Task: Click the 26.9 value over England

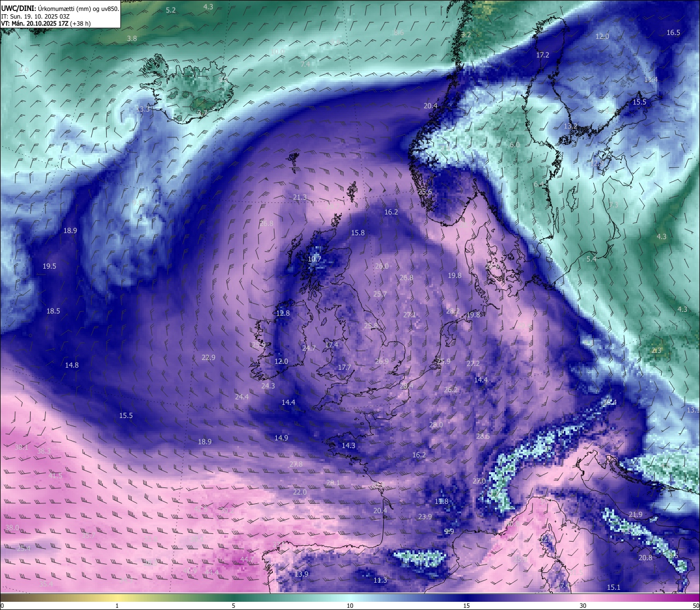Action: click(382, 361)
